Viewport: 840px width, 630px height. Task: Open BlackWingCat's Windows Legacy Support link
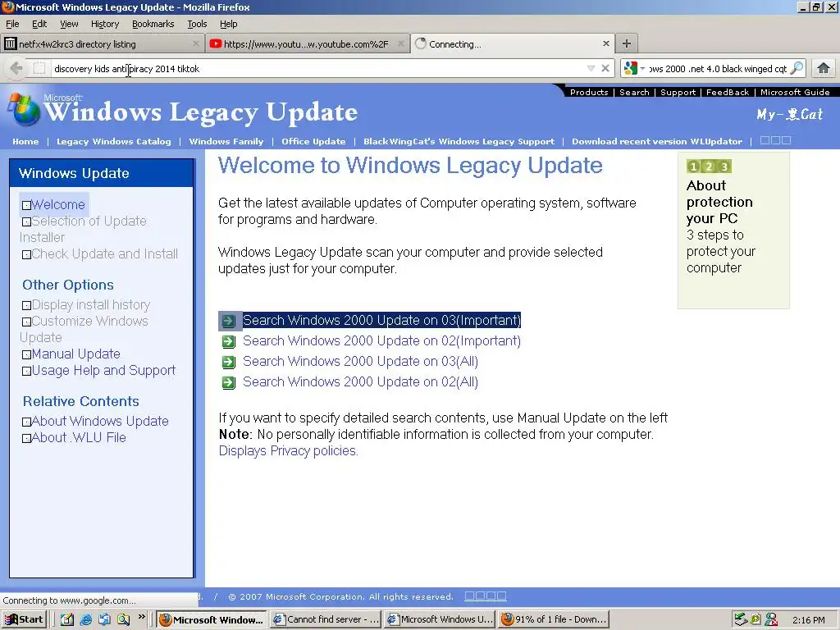pyautogui.click(x=459, y=141)
